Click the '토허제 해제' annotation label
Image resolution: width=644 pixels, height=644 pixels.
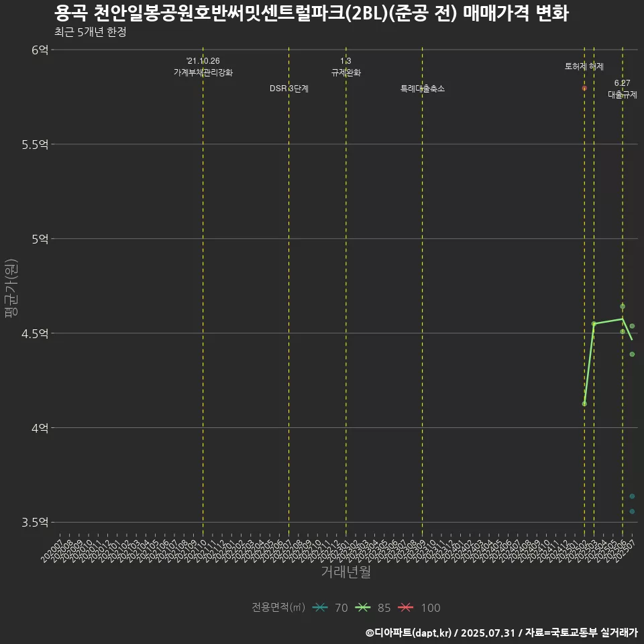[x=584, y=66]
